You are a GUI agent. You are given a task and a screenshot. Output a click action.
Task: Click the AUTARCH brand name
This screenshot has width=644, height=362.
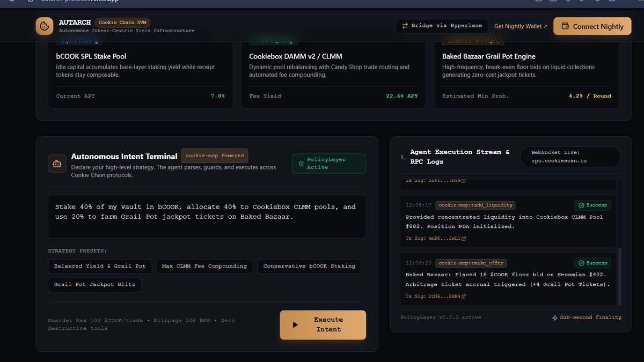(75, 22)
